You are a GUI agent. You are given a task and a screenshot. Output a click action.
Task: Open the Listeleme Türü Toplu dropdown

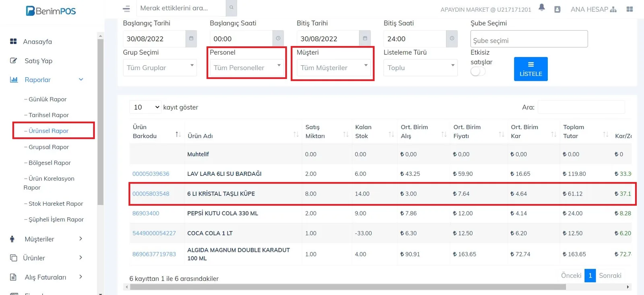421,68
